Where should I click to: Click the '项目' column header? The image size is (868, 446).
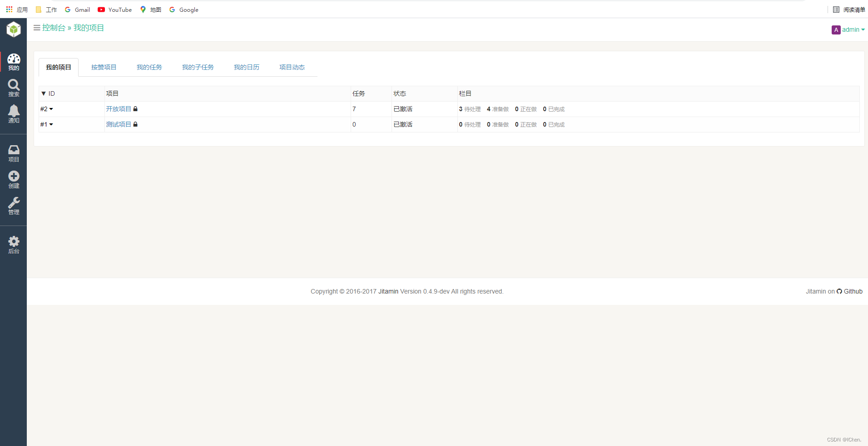pos(112,93)
